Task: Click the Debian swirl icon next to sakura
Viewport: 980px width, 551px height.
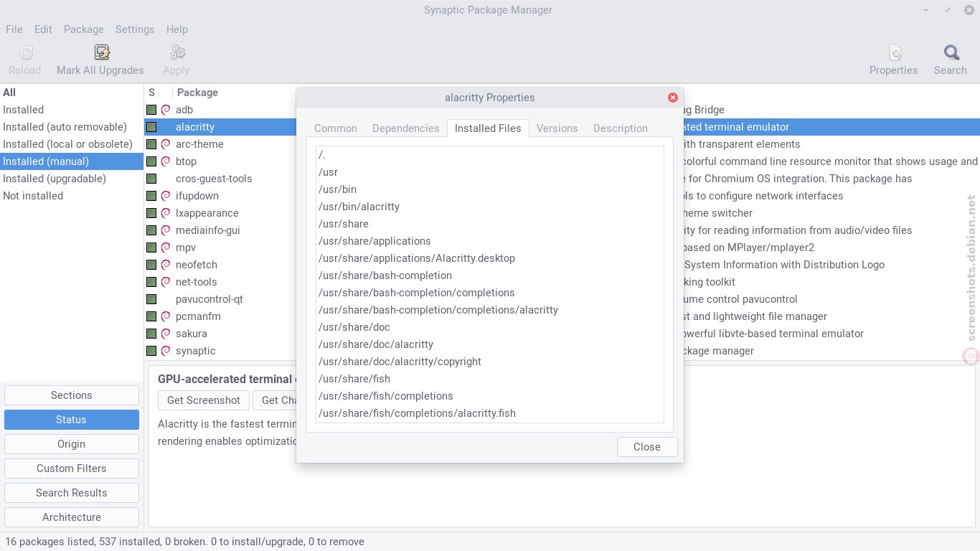Action: (x=166, y=334)
